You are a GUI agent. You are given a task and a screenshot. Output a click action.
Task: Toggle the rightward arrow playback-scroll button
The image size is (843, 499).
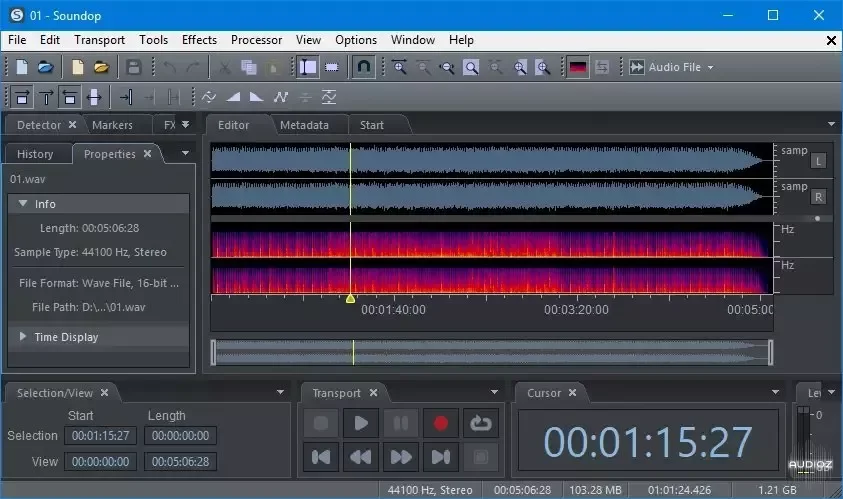(22, 97)
